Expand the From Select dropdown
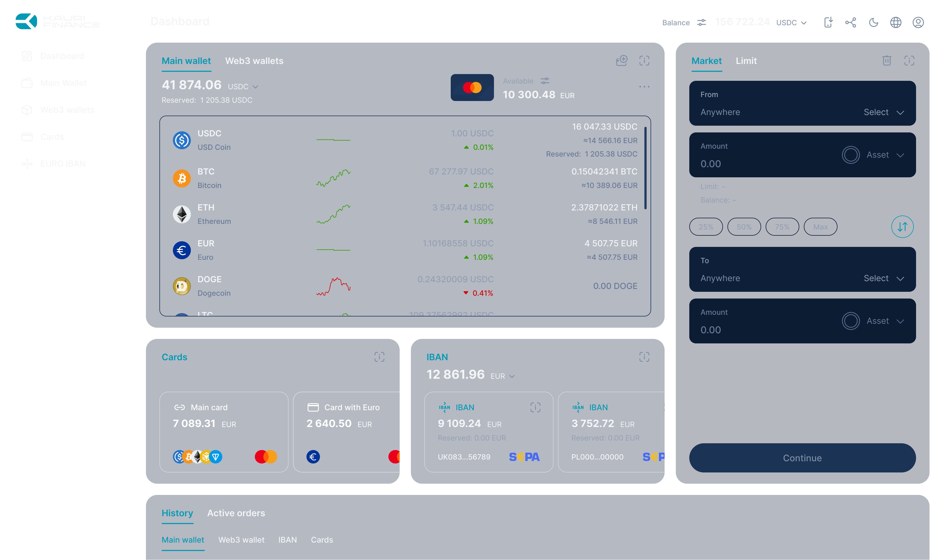 [883, 113]
